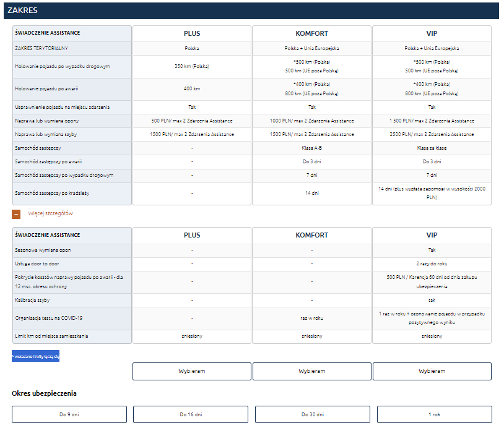
Task: Click the blue 'wskazane limity łączą się' note
Action: click(x=35, y=356)
